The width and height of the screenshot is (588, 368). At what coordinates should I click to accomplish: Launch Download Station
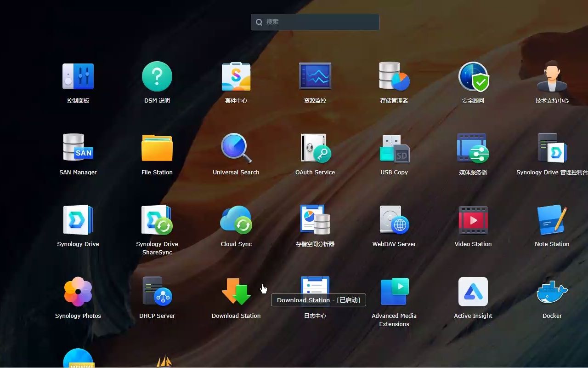pos(236,292)
